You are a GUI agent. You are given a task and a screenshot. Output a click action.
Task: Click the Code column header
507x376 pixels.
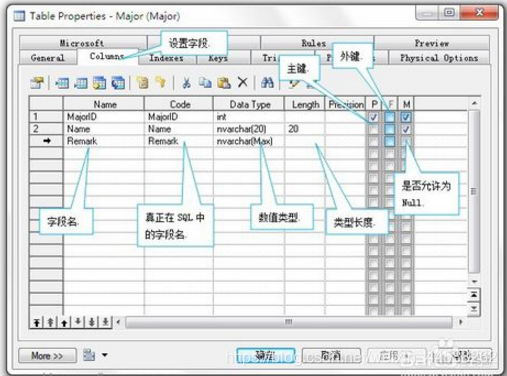pos(179,105)
